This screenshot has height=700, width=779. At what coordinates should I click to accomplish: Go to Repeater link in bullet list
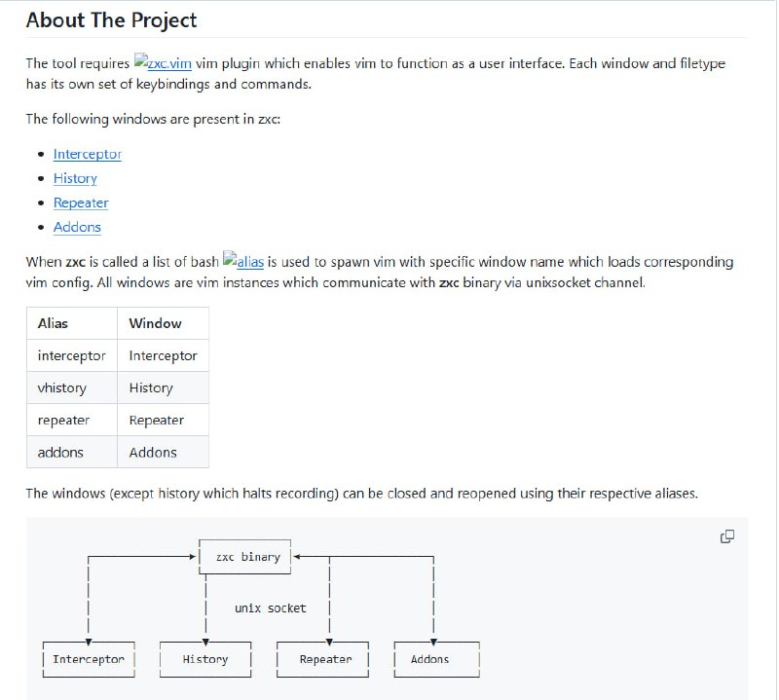pos(81,203)
